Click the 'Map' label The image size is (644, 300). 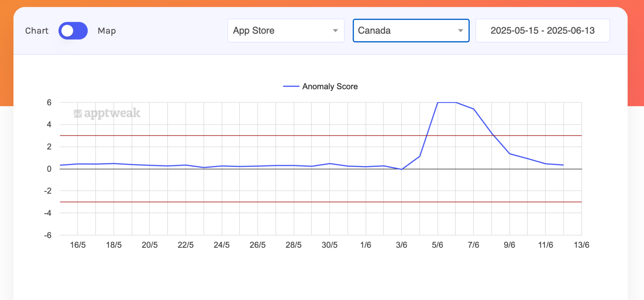(x=107, y=31)
